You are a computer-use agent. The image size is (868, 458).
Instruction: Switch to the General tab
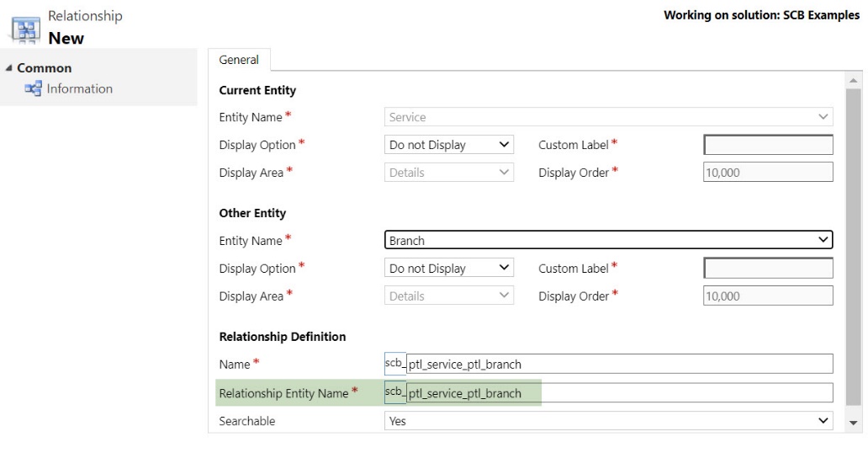tap(239, 60)
